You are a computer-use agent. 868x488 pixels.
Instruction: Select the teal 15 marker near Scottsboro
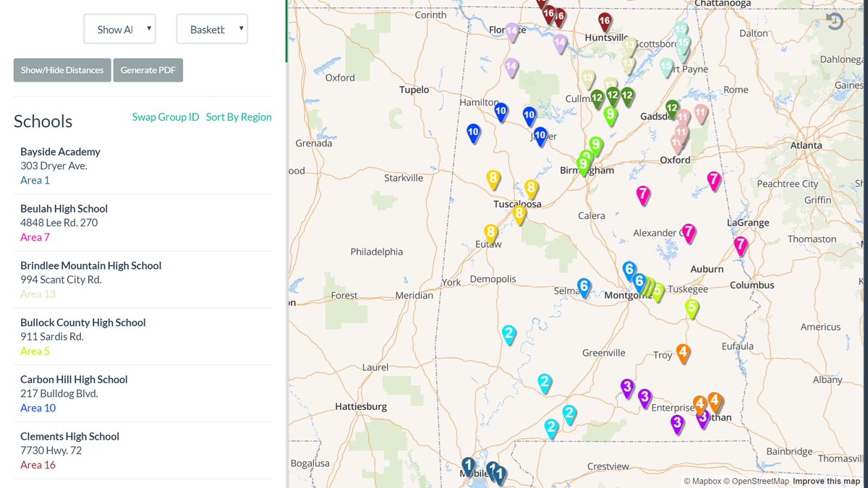(681, 44)
